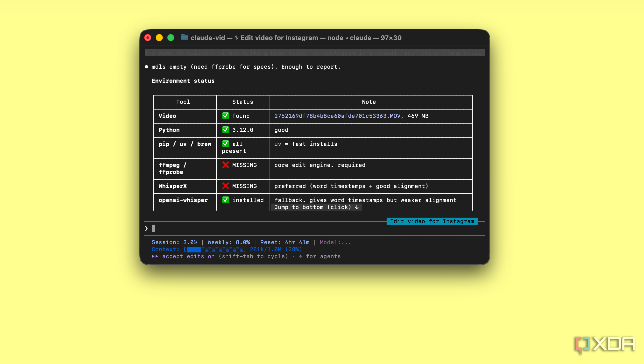Click the Note column header

tap(369, 102)
